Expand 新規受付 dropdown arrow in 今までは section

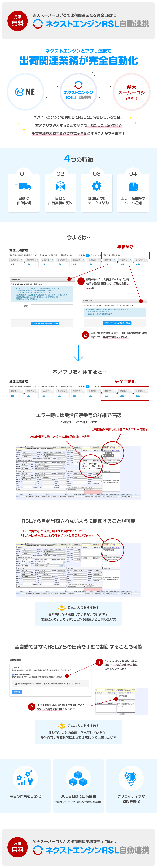click(x=22, y=260)
